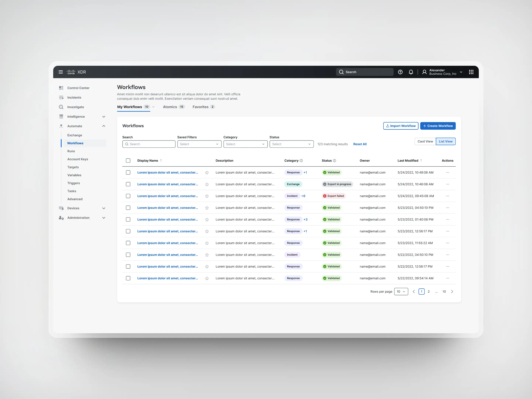Open the hamburger navigation menu
This screenshot has height=399, width=532.
pos(61,72)
